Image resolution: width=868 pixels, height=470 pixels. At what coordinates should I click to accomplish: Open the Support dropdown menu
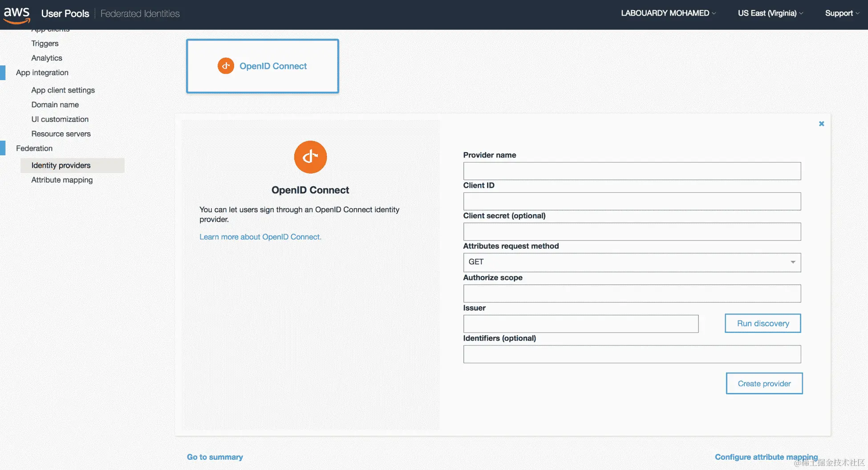(x=842, y=13)
